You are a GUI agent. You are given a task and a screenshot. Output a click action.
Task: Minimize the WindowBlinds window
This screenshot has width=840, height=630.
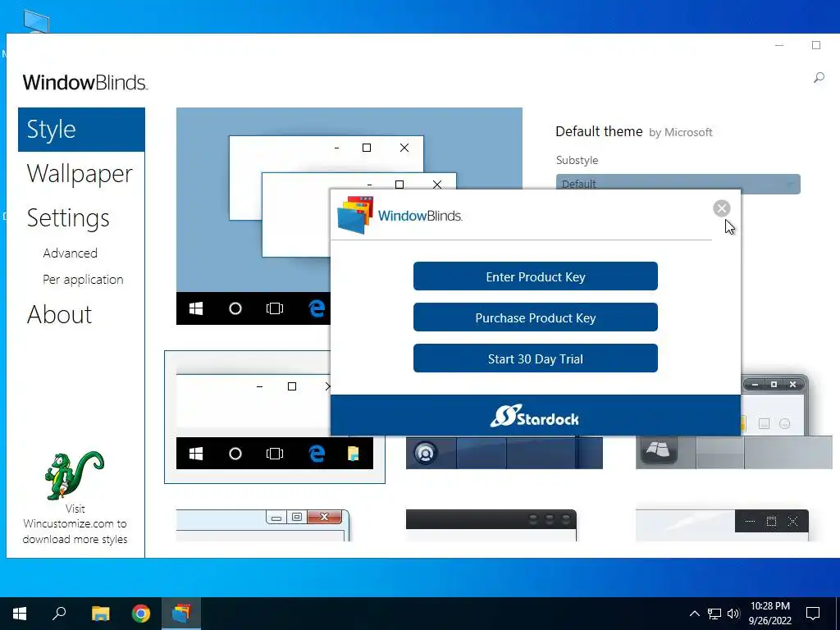coord(779,45)
